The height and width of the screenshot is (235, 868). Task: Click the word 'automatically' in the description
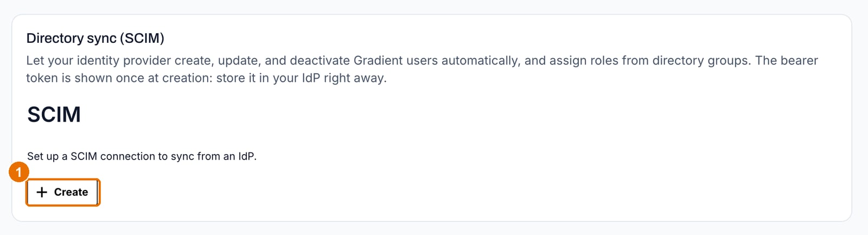[x=481, y=61]
